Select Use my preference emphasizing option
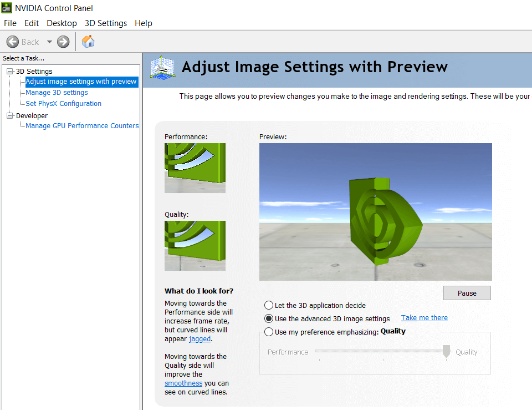 click(x=269, y=332)
